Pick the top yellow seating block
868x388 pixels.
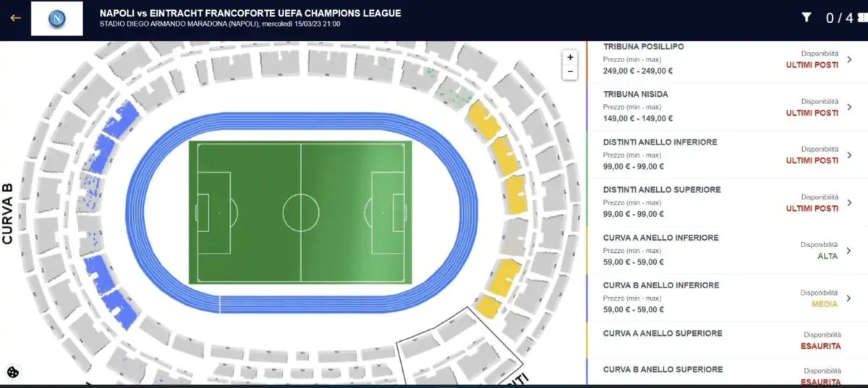coord(482,120)
